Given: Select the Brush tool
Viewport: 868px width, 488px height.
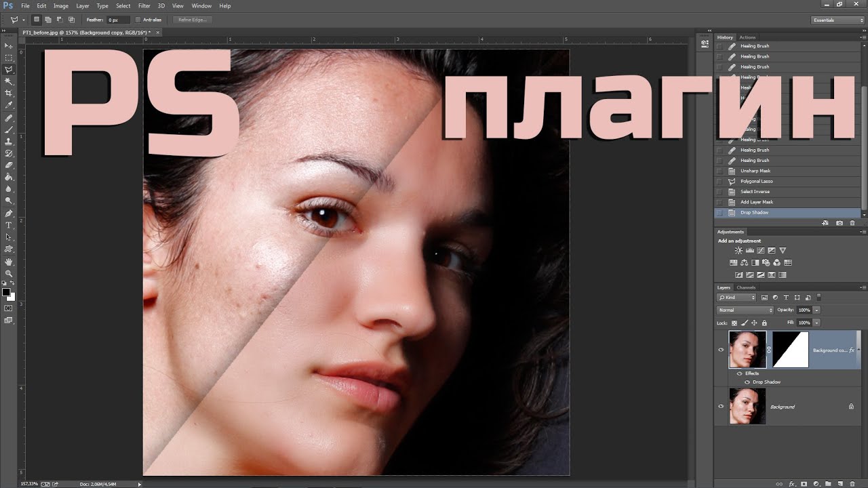Looking at the screenshot, I should (x=9, y=129).
